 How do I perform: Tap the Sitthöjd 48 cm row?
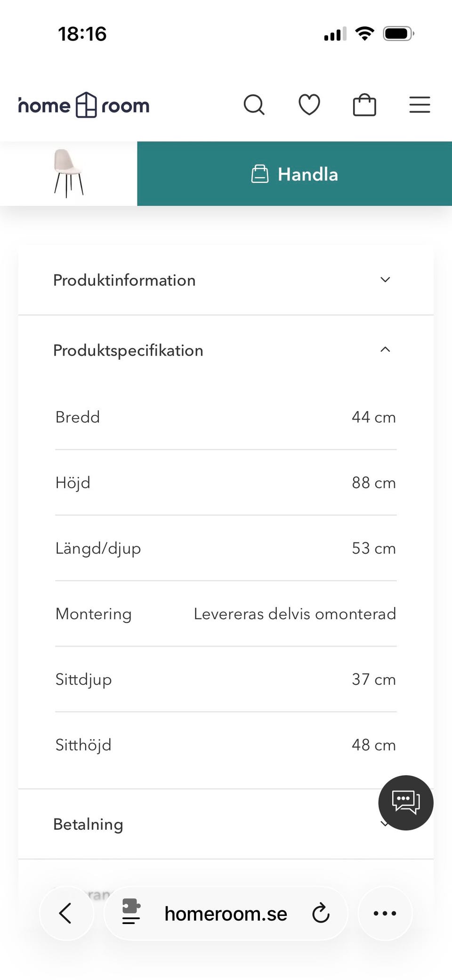[x=226, y=745]
